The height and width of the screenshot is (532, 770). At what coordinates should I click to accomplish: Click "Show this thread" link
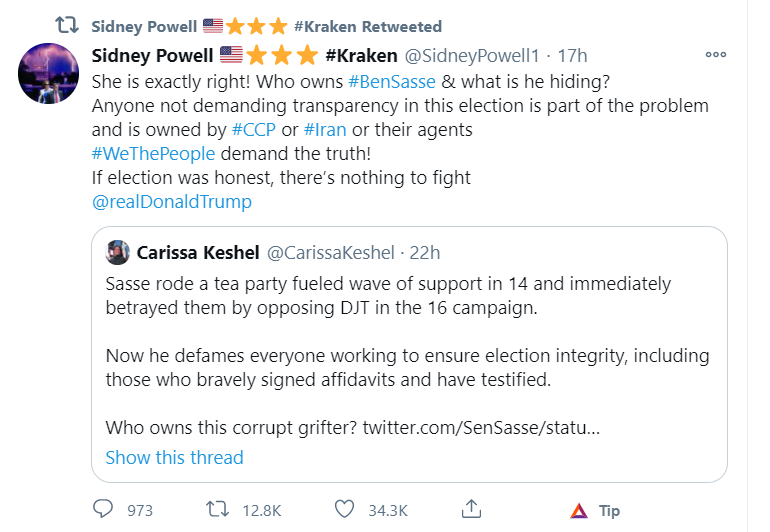[x=174, y=457]
